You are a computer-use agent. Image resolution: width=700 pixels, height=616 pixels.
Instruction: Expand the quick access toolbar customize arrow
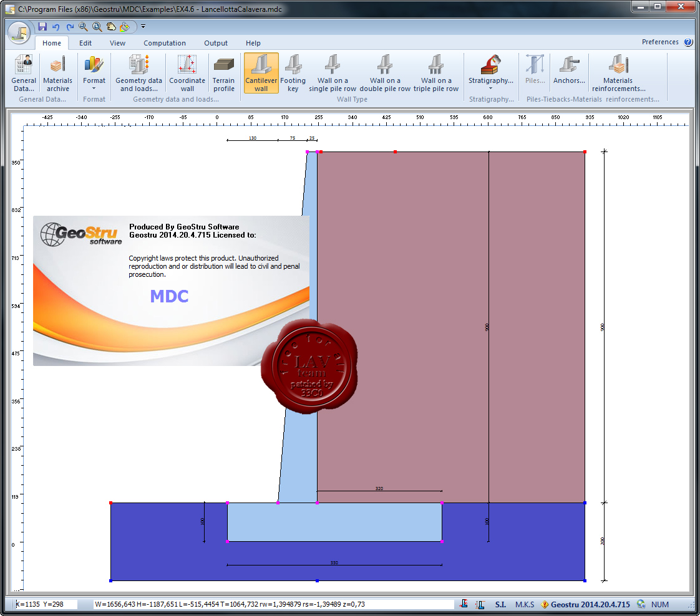click(x=143, y=26)
